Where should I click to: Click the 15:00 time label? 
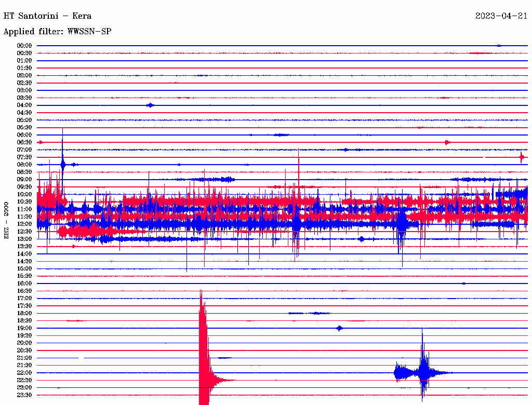tap(24, 268)
